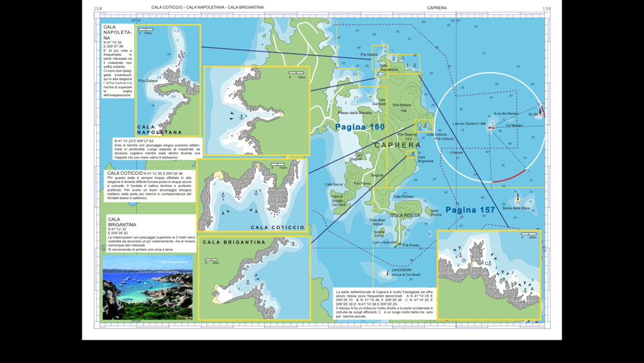Click the "Sc.3M" label at light sector edge
644x363 pixels.
[533, 114]
